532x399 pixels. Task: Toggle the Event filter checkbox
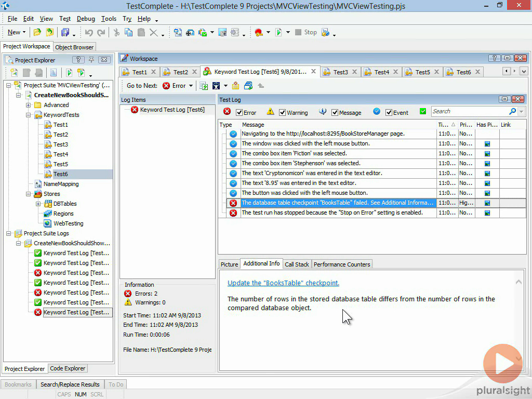(x=389, y=113)
